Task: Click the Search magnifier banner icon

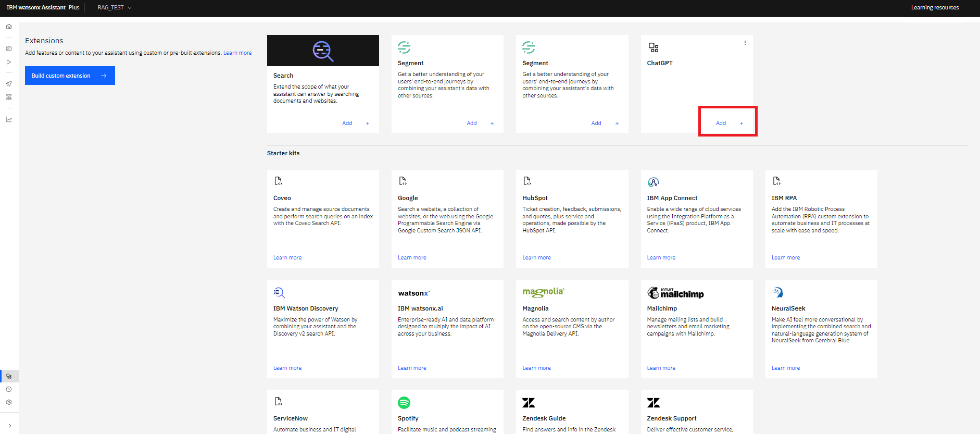Action: (323, 51)
